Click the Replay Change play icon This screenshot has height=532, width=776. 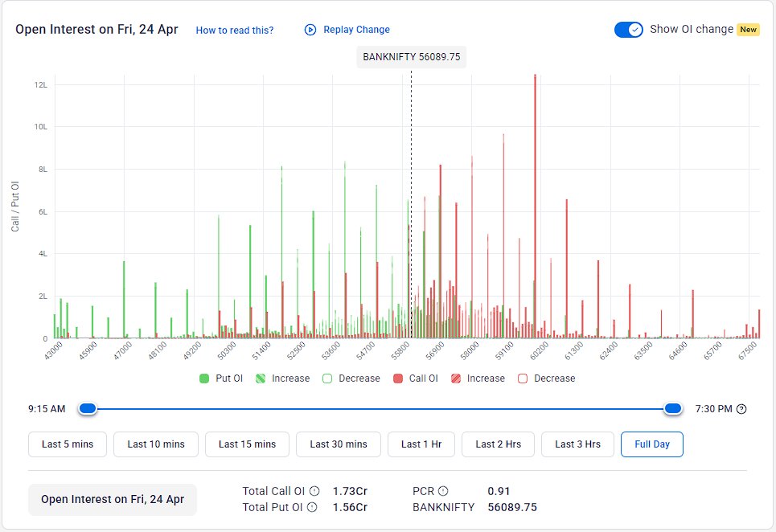(310, 30)
